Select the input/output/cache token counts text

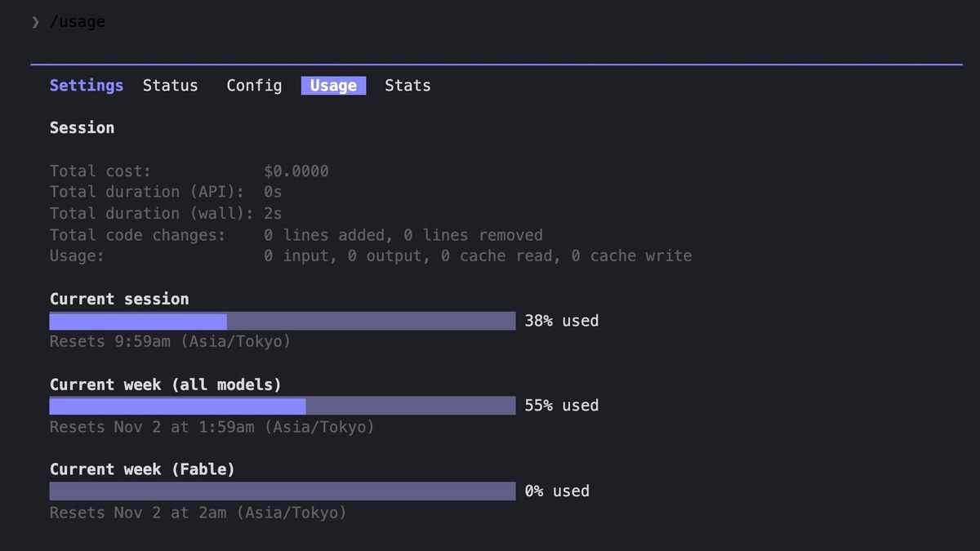pyautogui.click(x=478, y=256)
